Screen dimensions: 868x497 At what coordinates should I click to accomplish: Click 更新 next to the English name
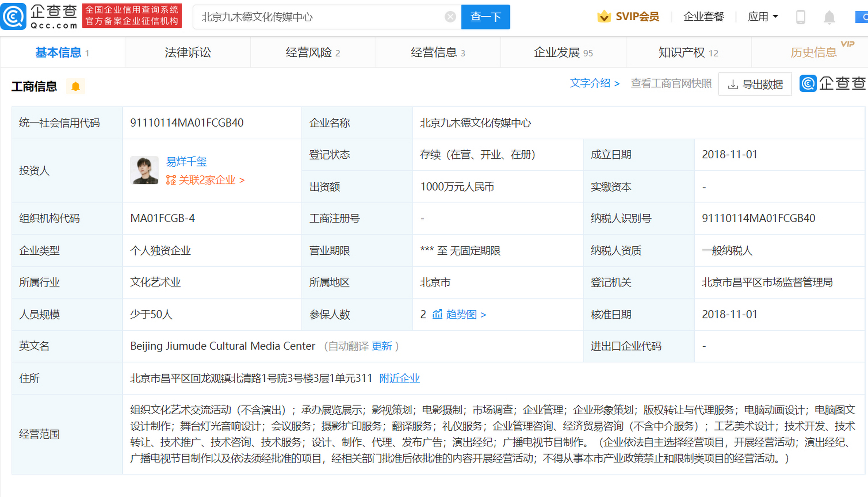tap(382, 346)
